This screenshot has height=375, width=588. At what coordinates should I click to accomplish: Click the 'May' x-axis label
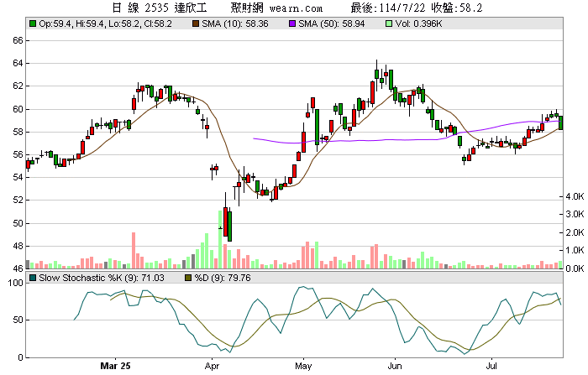(x=303, y=366)
